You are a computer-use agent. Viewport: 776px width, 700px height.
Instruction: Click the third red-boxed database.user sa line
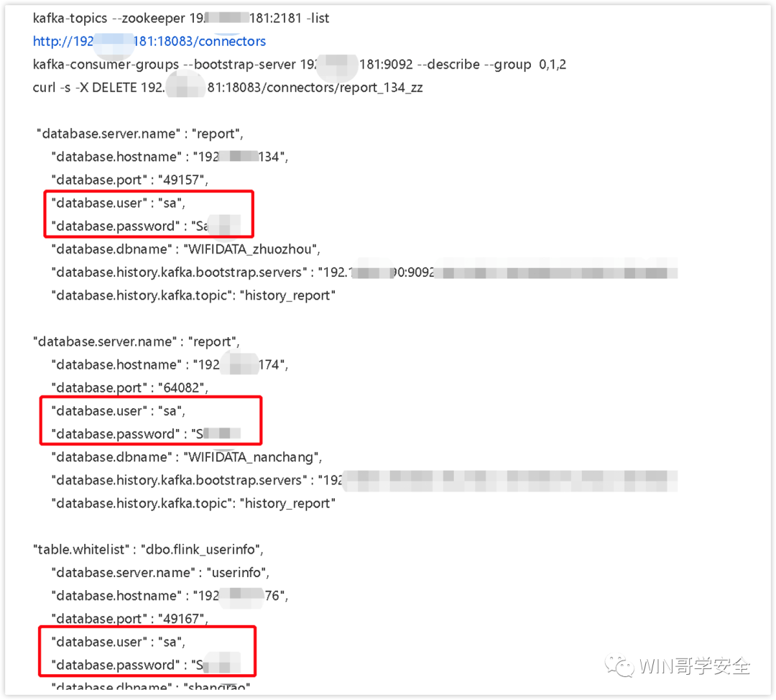tap(119, 642)
